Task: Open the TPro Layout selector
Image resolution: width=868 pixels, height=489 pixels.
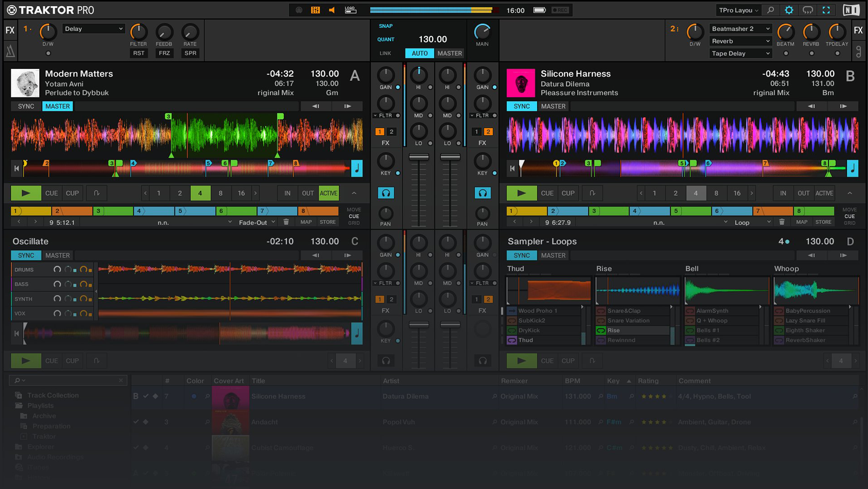Action: click(739, 10)
